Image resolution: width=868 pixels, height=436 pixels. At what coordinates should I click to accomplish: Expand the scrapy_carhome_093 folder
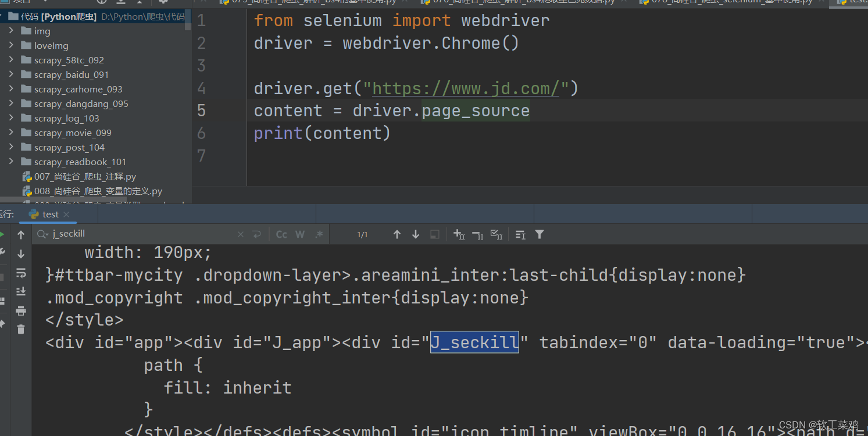[11, 89]
